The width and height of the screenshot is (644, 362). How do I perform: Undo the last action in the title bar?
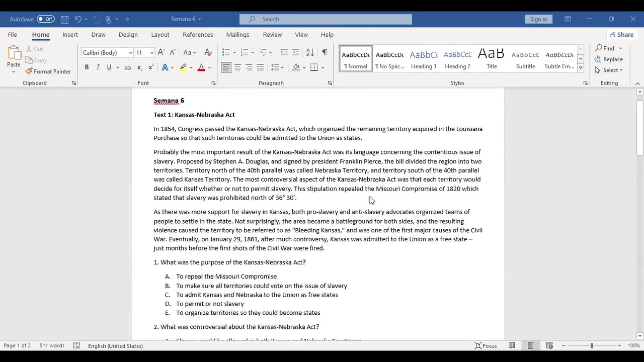[78, 19]
